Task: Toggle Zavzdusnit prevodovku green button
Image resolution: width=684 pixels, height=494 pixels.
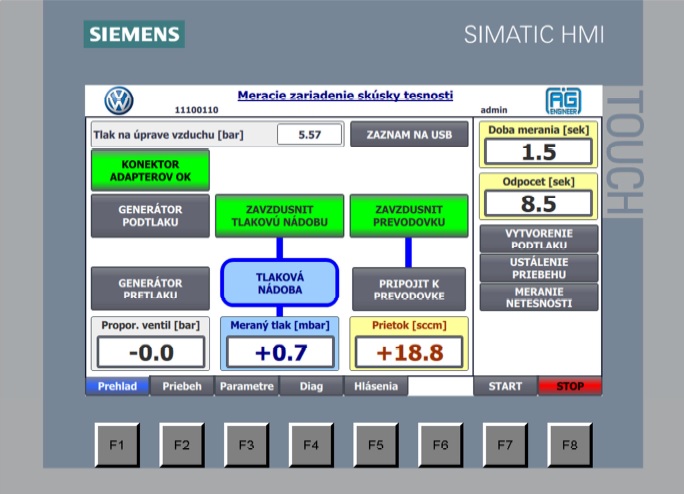Action: pyautogui.click(x=409, y=216)
